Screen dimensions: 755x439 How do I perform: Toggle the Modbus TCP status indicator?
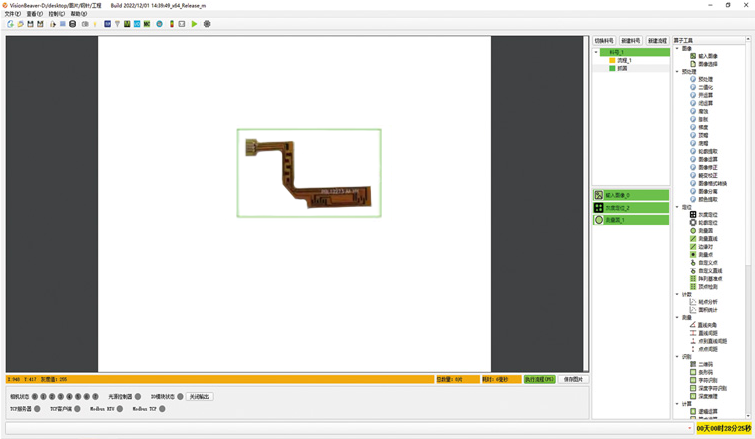pyautogui.click(x=164, y=409)
